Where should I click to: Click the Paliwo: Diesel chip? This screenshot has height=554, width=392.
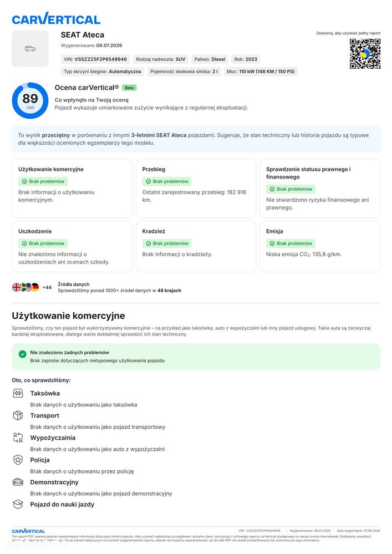[210, 59]
